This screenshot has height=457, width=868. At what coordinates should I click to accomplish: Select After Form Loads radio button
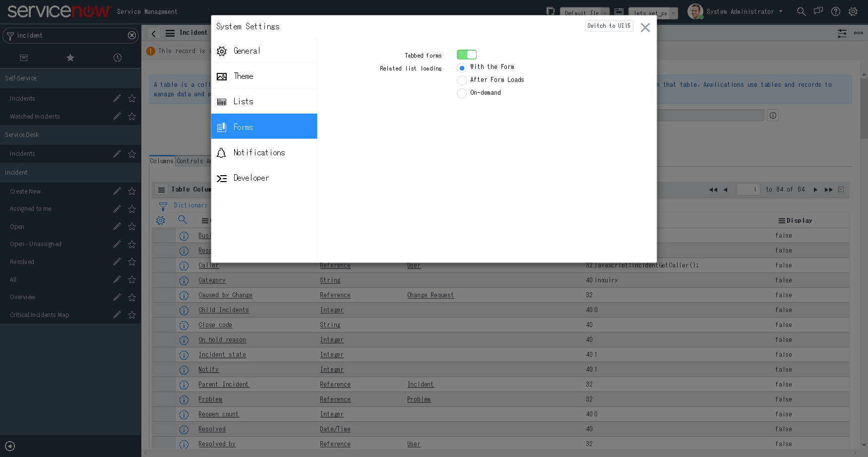click(x=462, y=80)
